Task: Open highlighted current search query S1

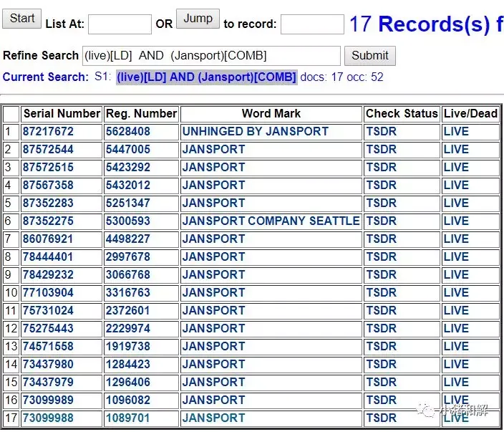Action: [x=207, y=77]
